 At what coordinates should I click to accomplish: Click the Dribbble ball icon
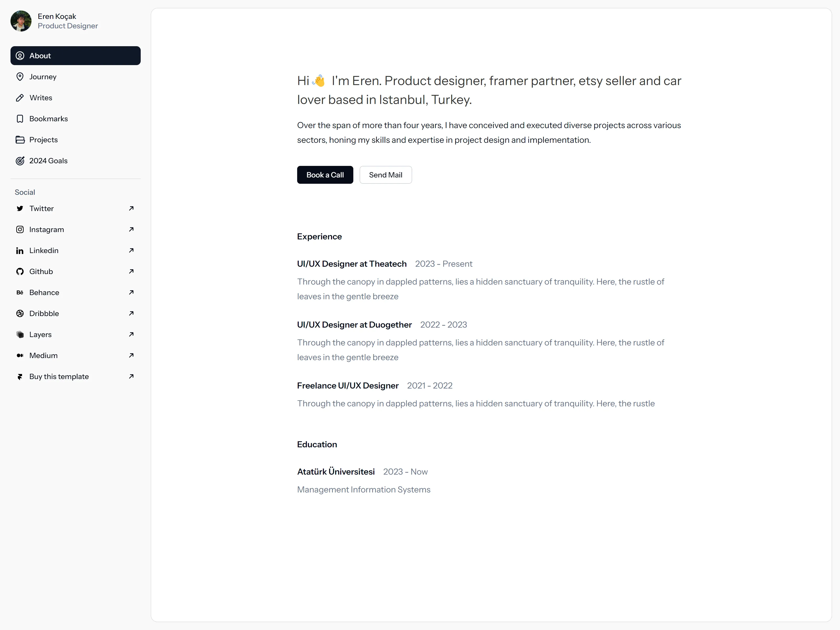(20, 314)
